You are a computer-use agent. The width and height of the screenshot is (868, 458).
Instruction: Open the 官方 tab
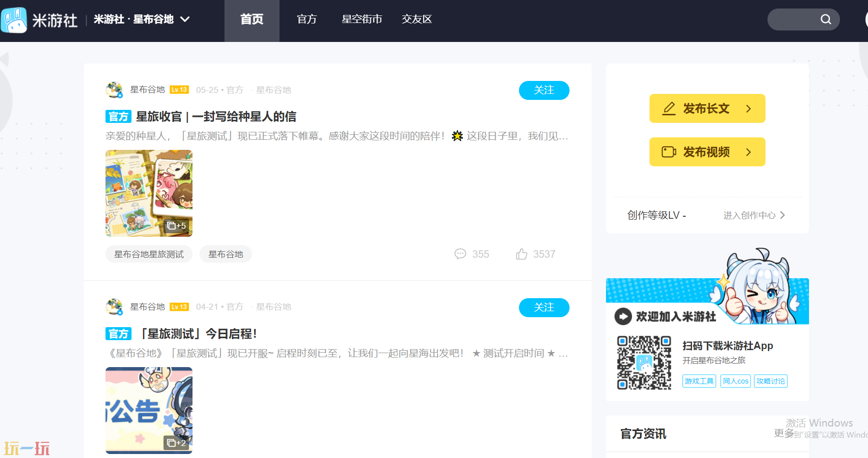click(x=307, y=19)
